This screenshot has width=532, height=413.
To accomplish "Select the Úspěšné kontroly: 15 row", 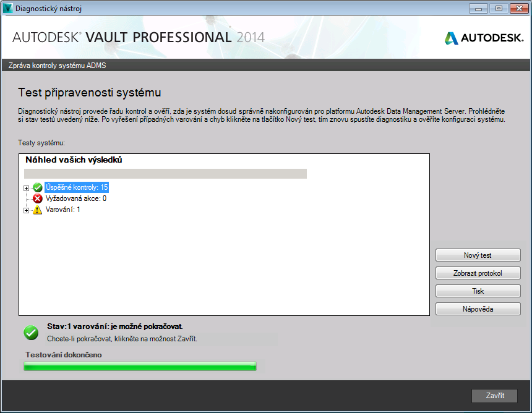I will [77, 187].
